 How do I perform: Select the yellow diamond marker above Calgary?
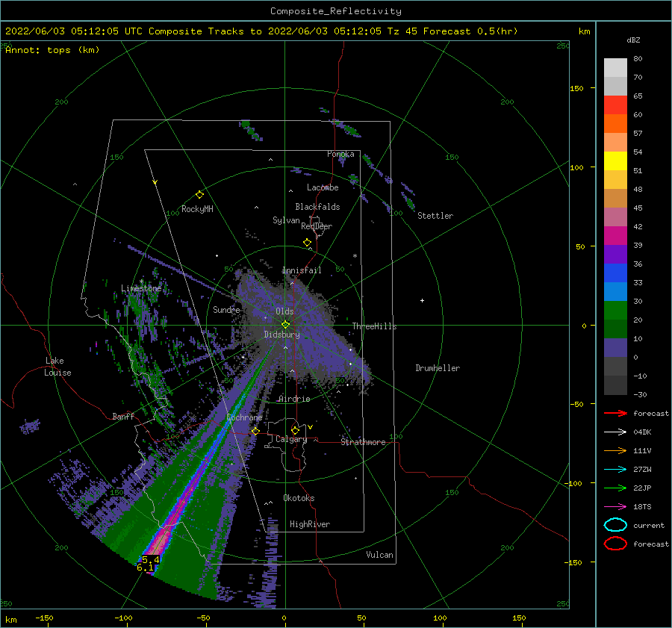295,430
